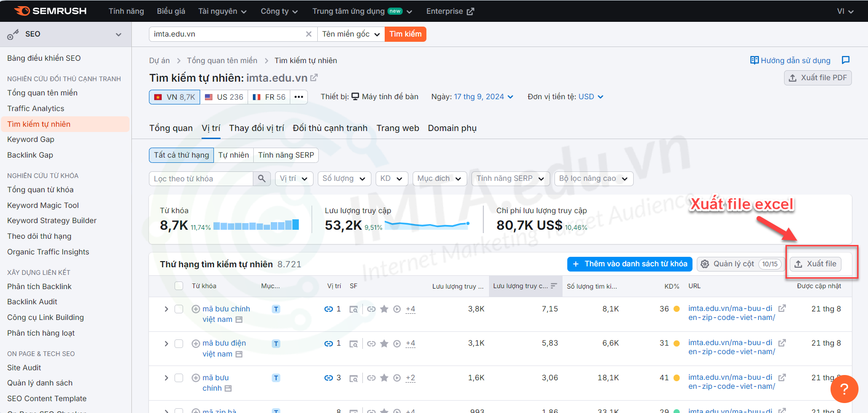This screenshot has height=413, width=868.
Task: Tick the select-all checkbox in table header
Action: (179, 286)
